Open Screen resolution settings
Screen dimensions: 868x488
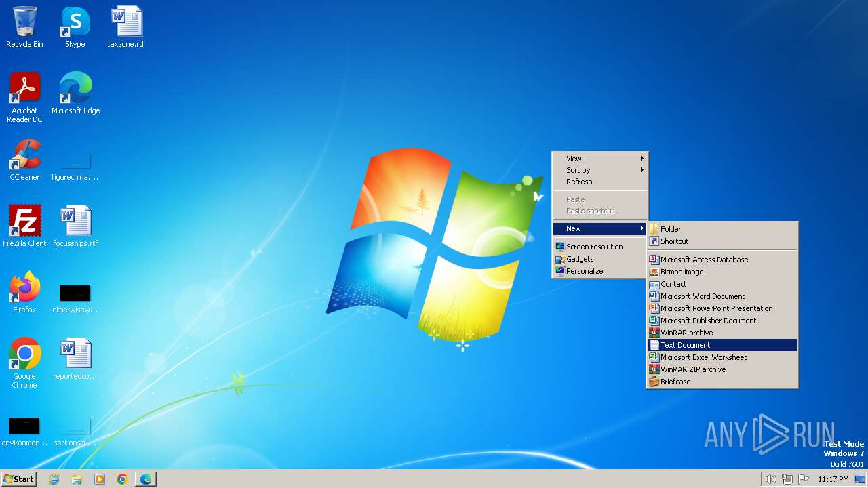coord(600,247)
